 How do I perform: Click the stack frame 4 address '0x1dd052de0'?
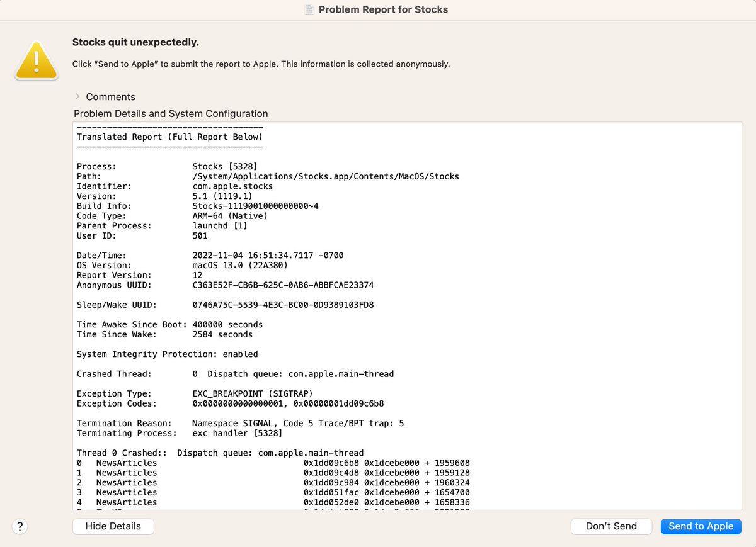click(x=331, y=502)
